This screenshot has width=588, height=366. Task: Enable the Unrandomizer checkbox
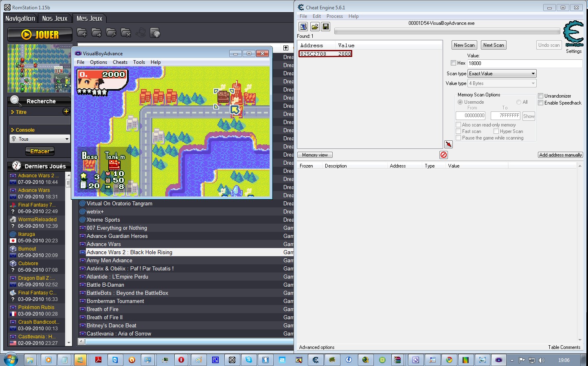541,96
